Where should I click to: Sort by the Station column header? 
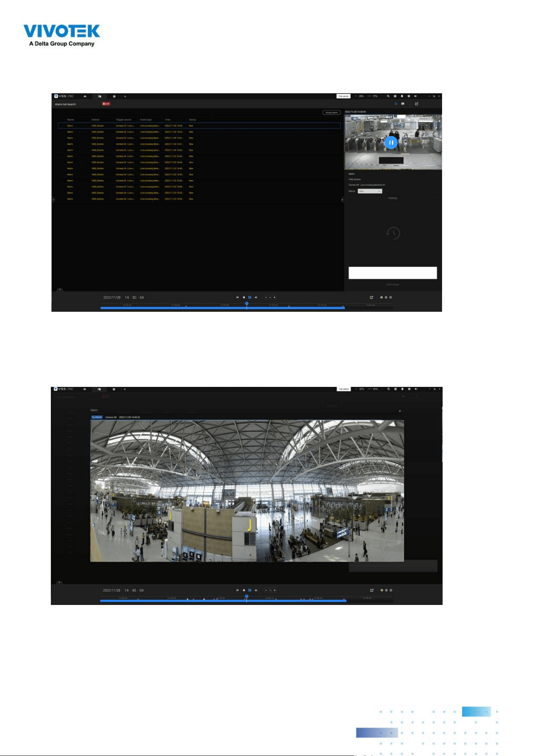click(95, 120)
